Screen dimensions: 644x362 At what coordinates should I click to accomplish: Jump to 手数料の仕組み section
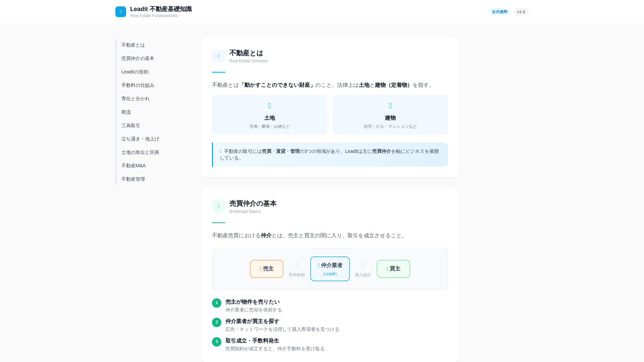[138, 85]
